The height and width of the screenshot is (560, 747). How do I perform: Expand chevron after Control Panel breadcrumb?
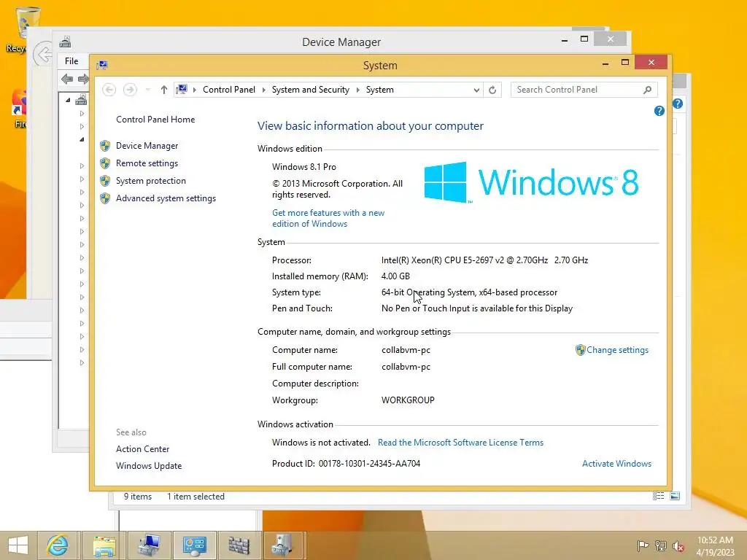tap(263, 90)
